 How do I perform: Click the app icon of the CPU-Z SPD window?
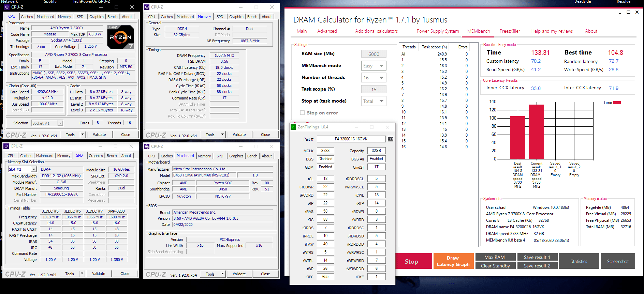(x=6, y=146)
